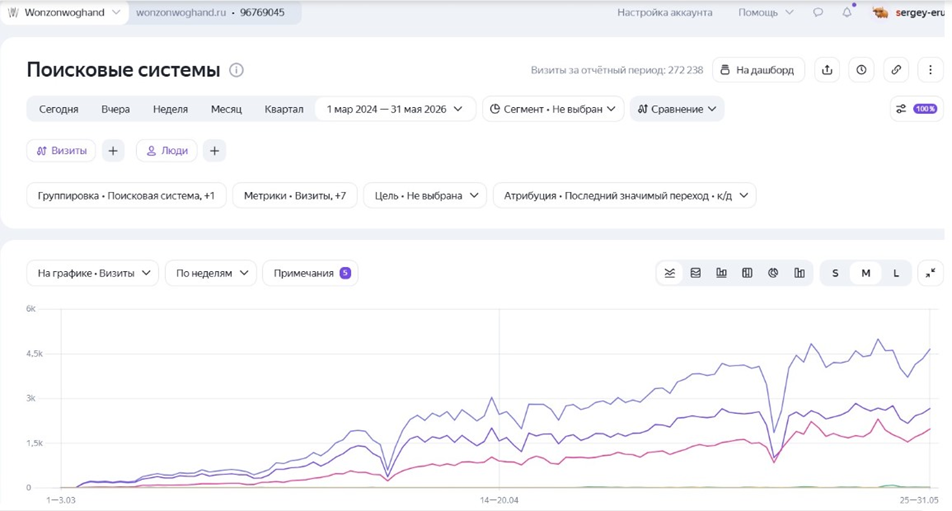
Task: Open the 1 мар 2024 — 31 мая 2026 date picker
Action: pyautogui.click(x=395, y=109)
